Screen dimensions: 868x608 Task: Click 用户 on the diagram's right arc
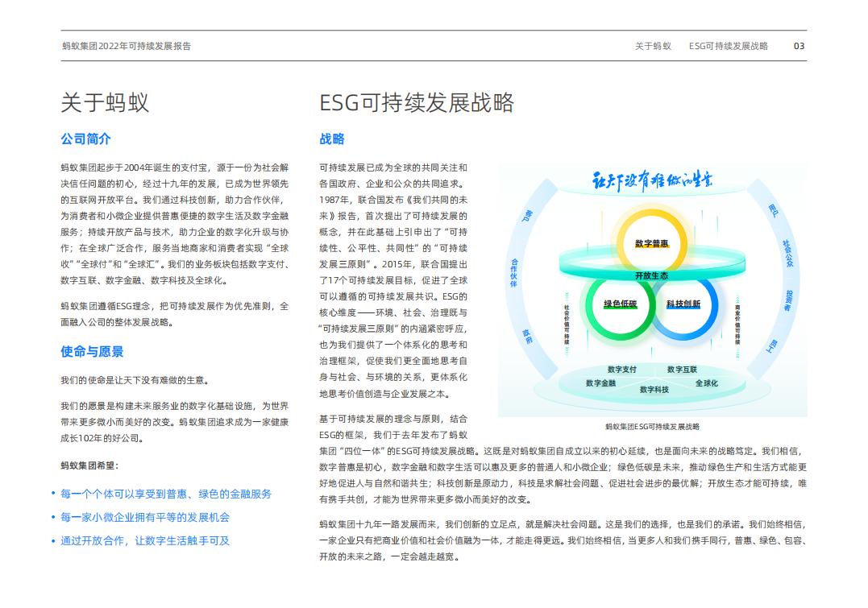774,210
